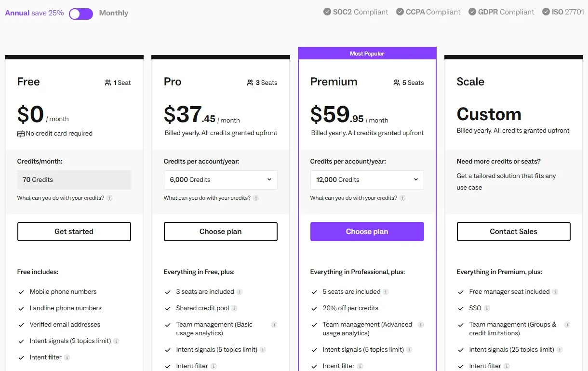Choose the Pro plan button
588x371 pixels.
click(x=220, y=232)
